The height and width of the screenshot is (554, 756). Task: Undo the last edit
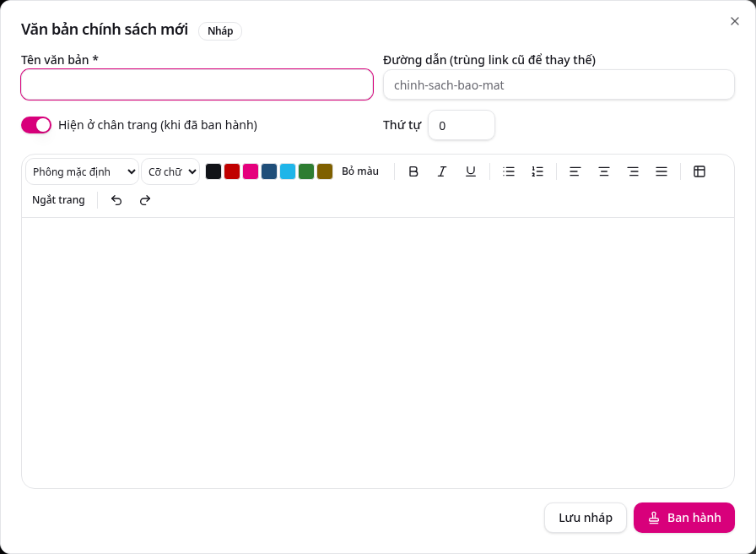coord(116,200)
